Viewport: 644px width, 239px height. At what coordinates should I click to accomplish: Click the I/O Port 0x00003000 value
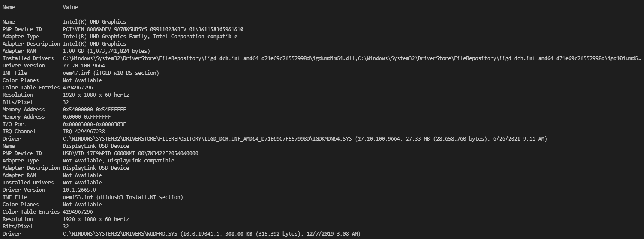pos(94,124)
